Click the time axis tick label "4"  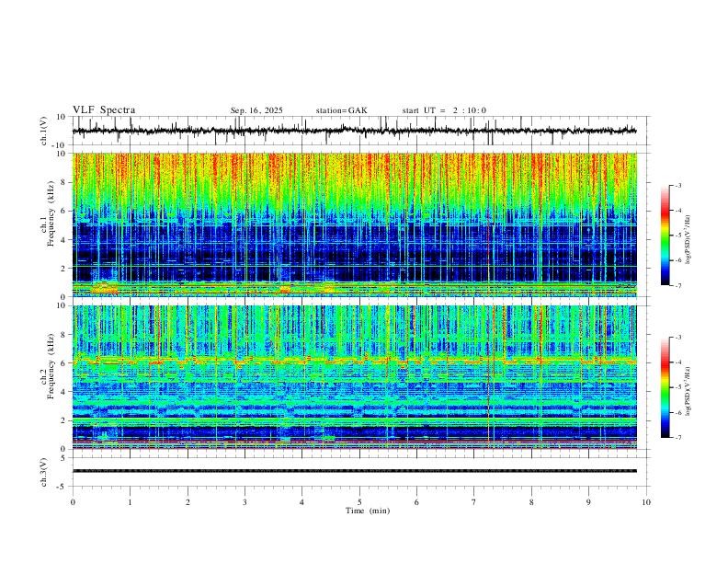[301, 502]
